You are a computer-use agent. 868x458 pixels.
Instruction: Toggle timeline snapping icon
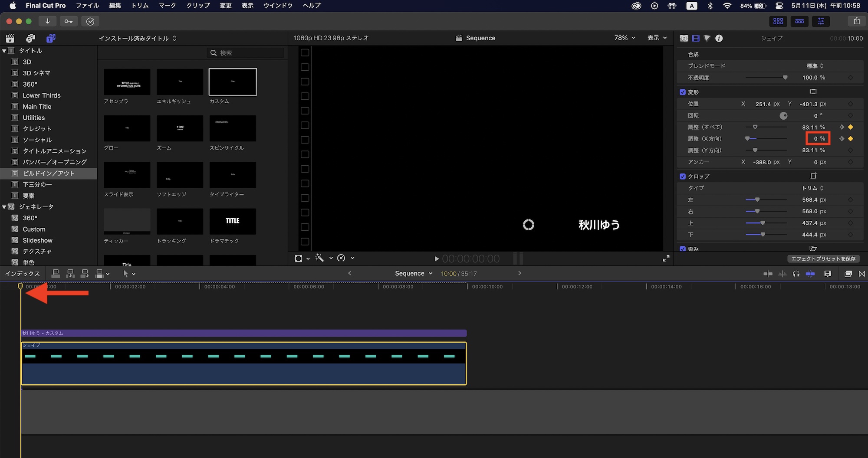[810, 274]
